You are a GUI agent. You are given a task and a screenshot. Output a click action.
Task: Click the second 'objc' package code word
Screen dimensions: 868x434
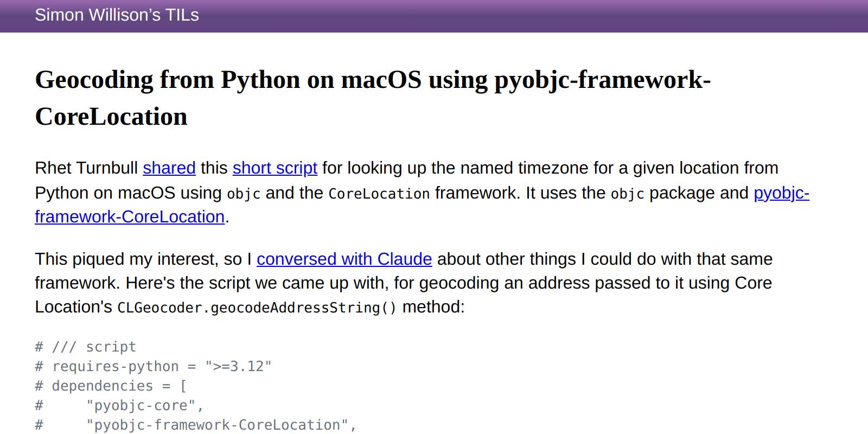(x=627, y=194)
